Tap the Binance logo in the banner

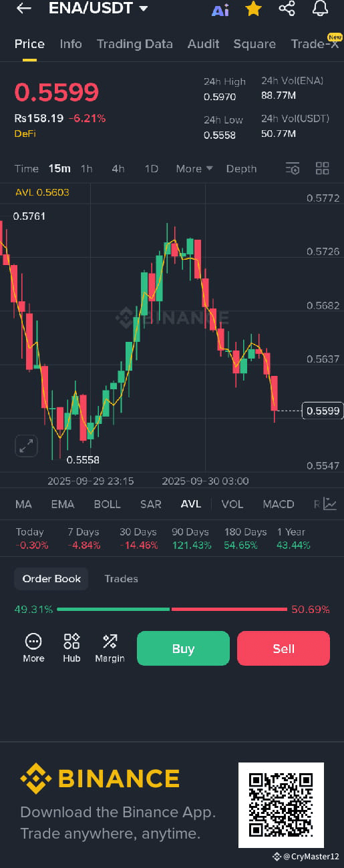pyautogui.click(x=100, y=779)
